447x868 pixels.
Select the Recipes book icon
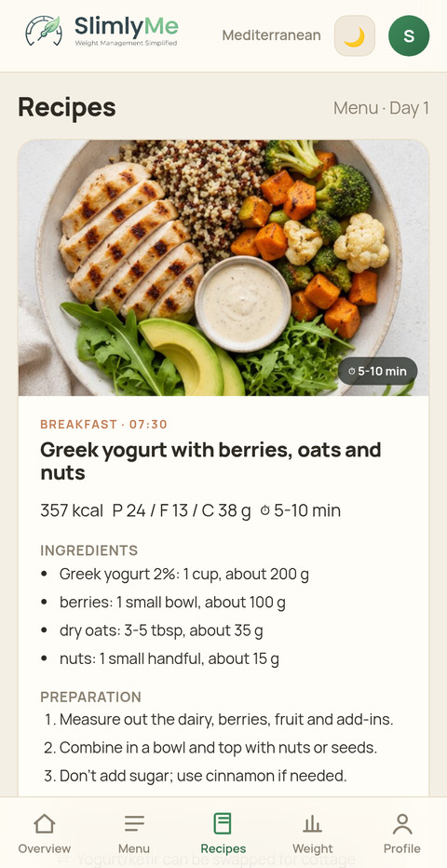tap(223, 823)
